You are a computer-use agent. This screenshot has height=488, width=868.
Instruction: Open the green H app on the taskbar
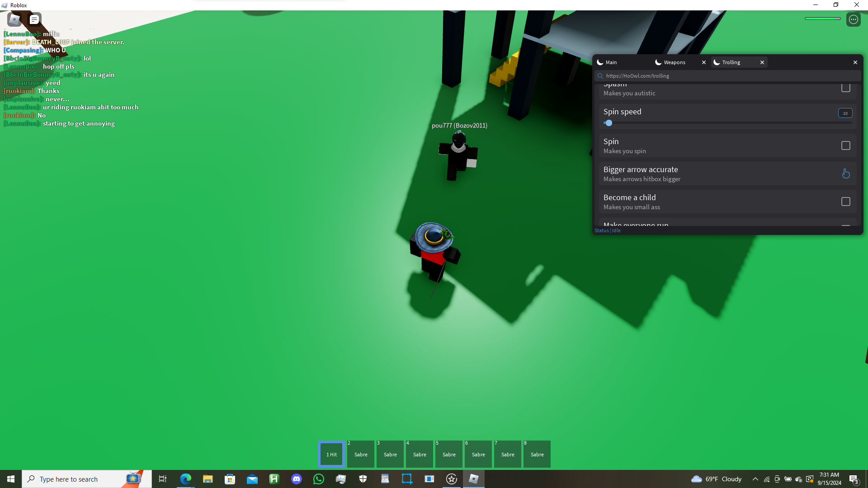[x=274, y=479]
